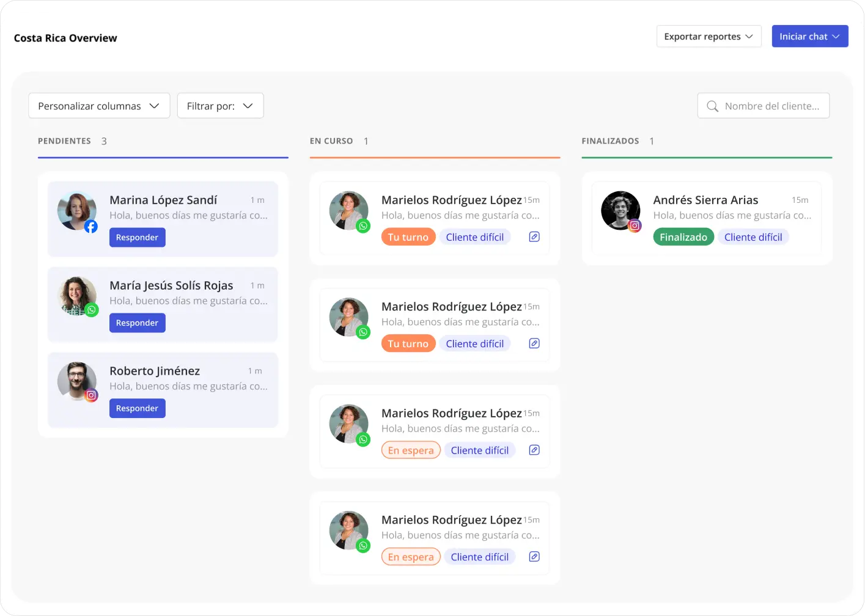The image size is (865, 616).
Task: Click the name Marina López Sandí
Action: [x=163, y=200]
